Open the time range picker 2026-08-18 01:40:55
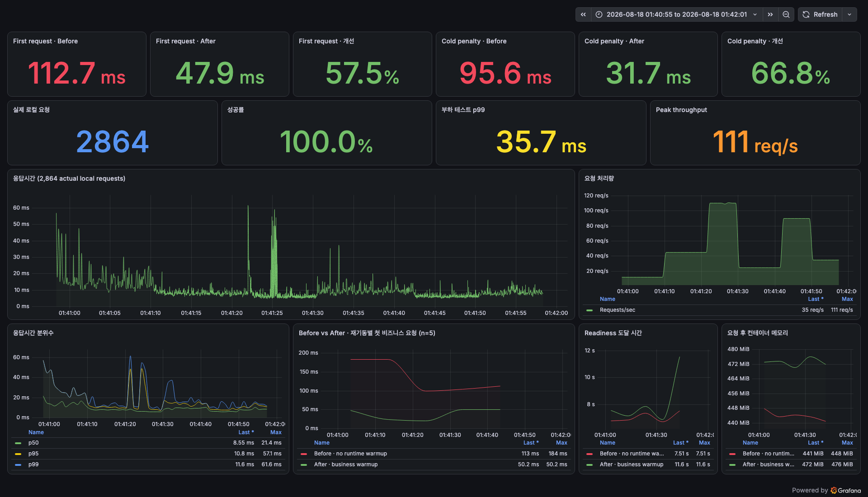 click(676, 14)
